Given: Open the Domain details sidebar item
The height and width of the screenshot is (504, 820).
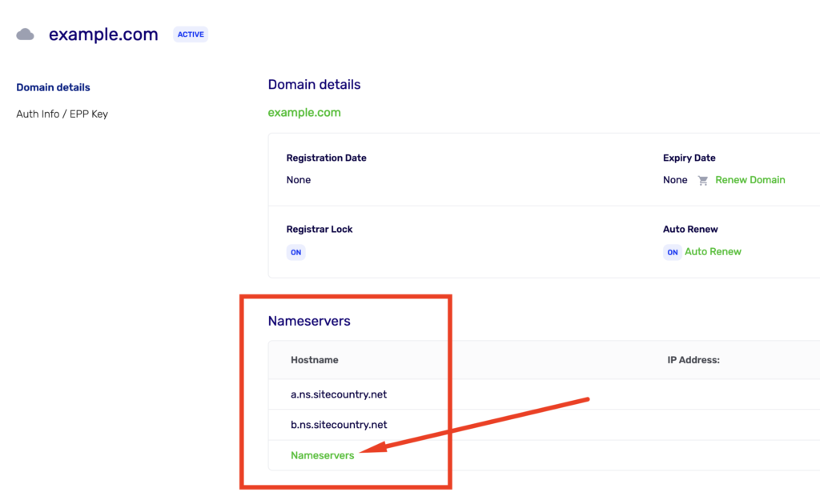Looking at the screenshot, I should coord(53,87).
